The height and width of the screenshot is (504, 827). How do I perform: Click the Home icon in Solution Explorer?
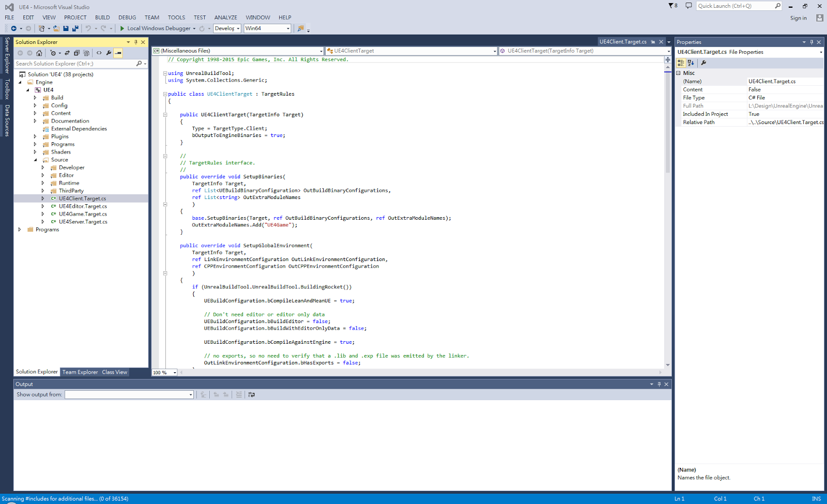point(39,52)
